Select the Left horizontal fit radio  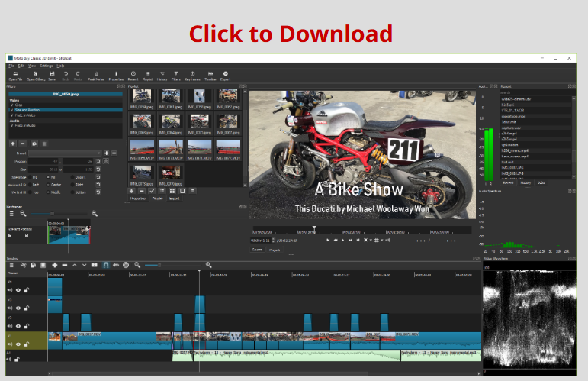30,185
